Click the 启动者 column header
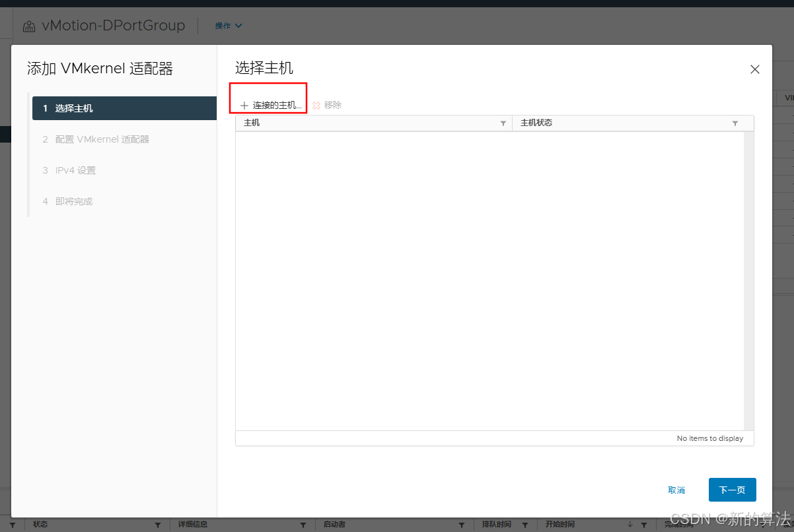This screenshot has height=532, width=794. [x=334, y=524]
